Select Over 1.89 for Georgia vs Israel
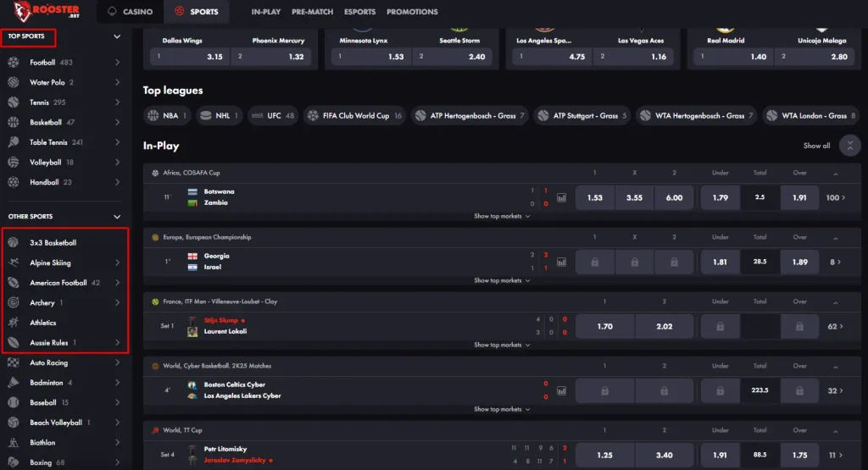Screen dimensions: 868x470 [799, 262]
